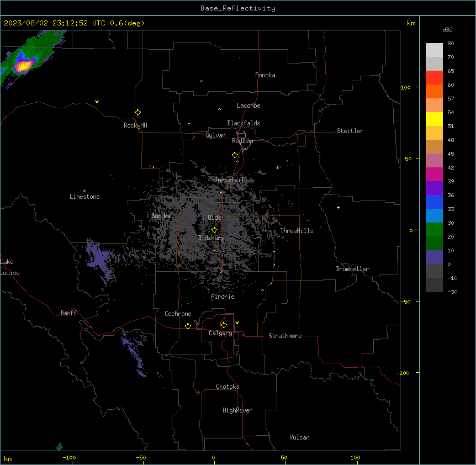Select the orange swatch between 60 and 57
This screenshot has width=476, height=465.
tap(434, 91)
